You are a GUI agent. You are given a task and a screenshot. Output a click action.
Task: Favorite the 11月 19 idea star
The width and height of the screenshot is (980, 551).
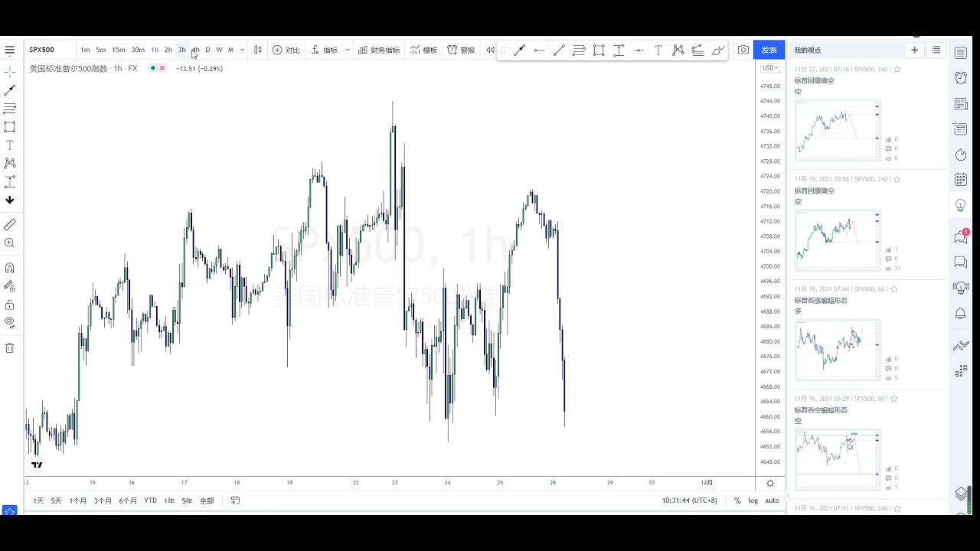coord(897,179)
